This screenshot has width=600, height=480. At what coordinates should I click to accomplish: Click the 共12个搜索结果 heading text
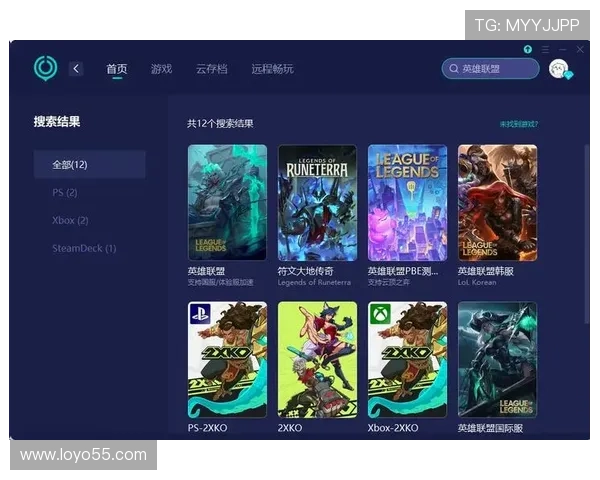[220, 124]
